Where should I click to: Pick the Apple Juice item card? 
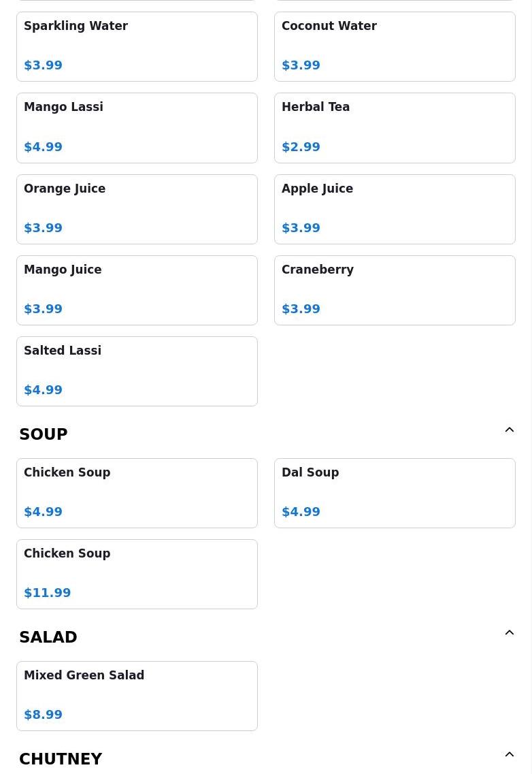click(395, 209)
